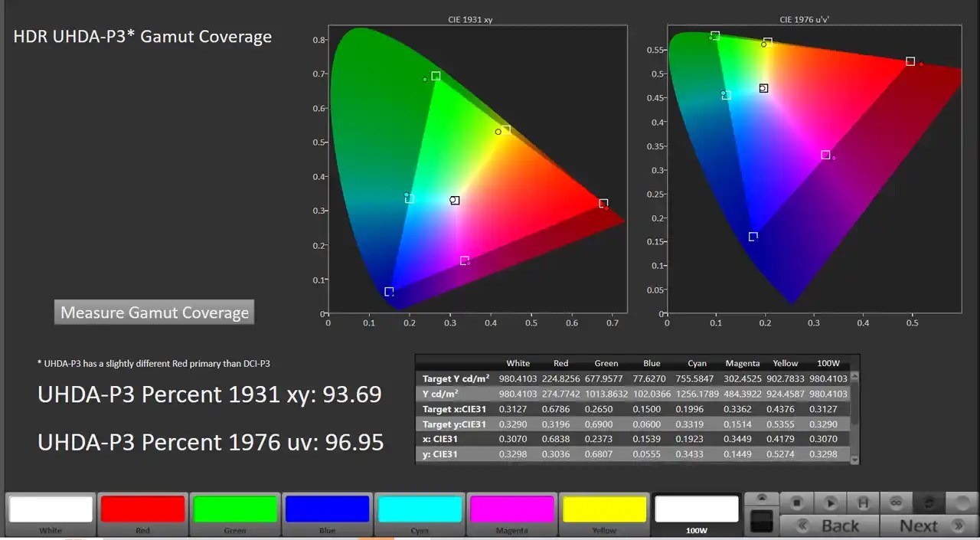Click the pause measurement icon
Image resolution: width=980 pixels, height=540 pixels.
pos(864,503)
